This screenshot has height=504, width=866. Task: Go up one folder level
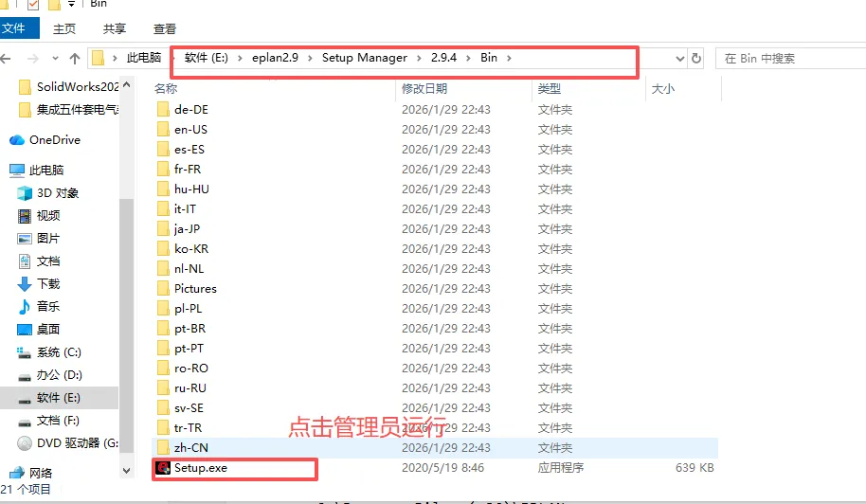pos(75,58)
